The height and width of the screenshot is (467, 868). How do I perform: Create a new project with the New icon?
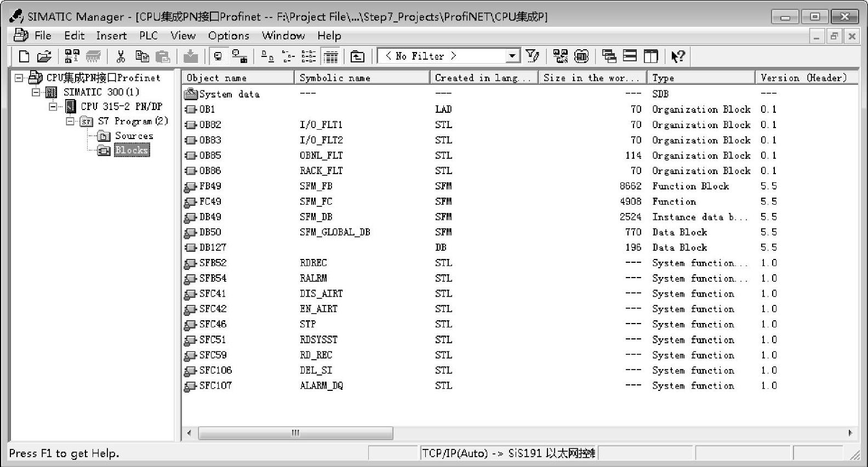point(24,56)
